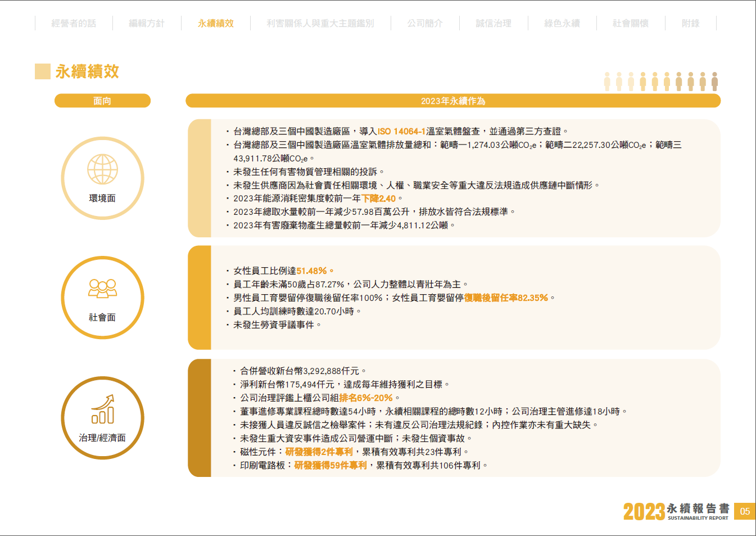The width and height of the screenshot is (756, 536).
Task: Open the 綠色永續 tab
Action: tap(562, 24)
